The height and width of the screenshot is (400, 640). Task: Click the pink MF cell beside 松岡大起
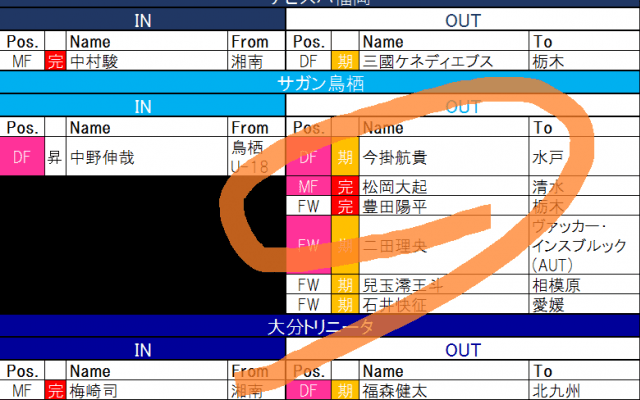pos(309,187)
